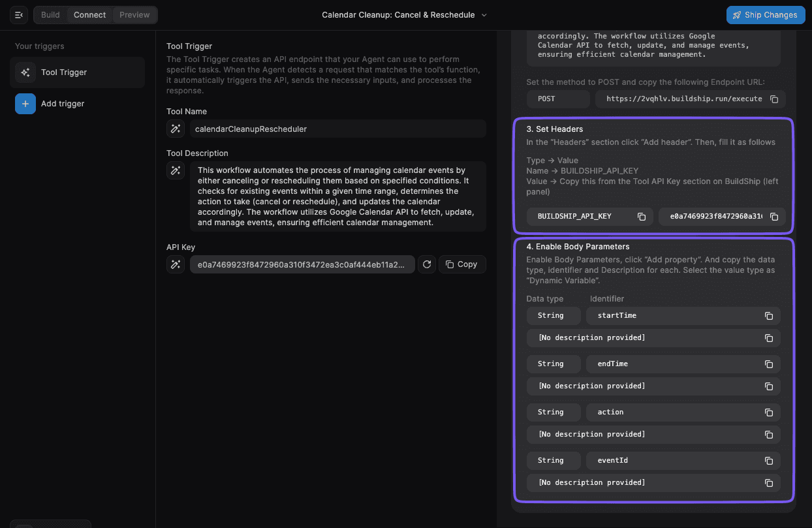The width and height of the screenshot is (812, 528).
Task: Click the API Key value field
Action: [302, 264]
